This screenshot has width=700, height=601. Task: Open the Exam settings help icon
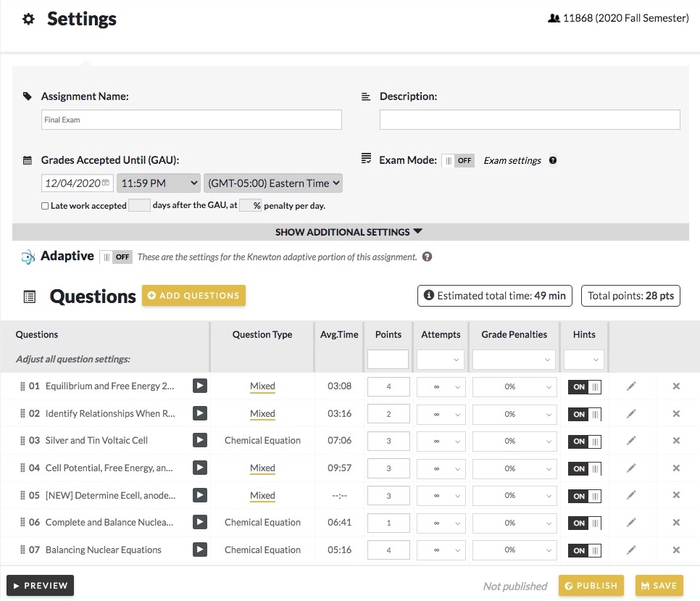(x=553, y=160)
